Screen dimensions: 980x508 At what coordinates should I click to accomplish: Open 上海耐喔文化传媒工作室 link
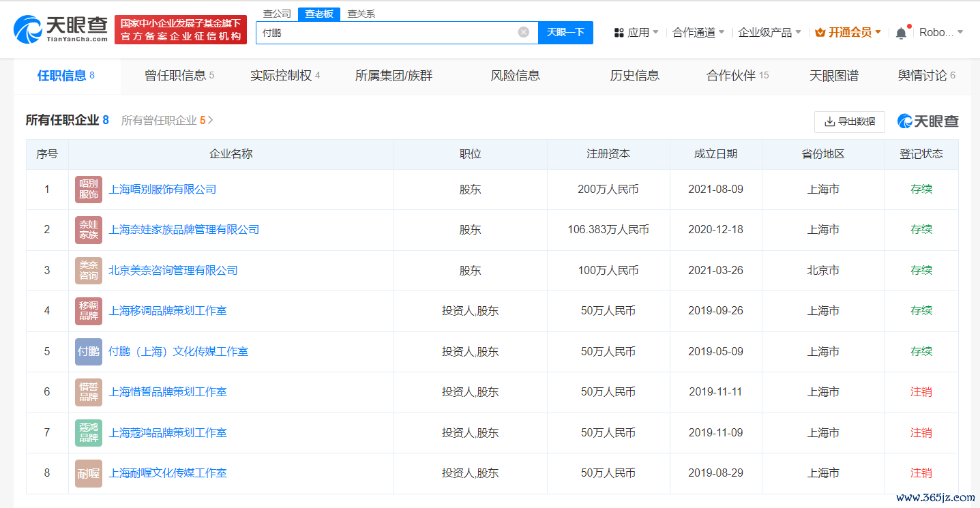(168, 473)
